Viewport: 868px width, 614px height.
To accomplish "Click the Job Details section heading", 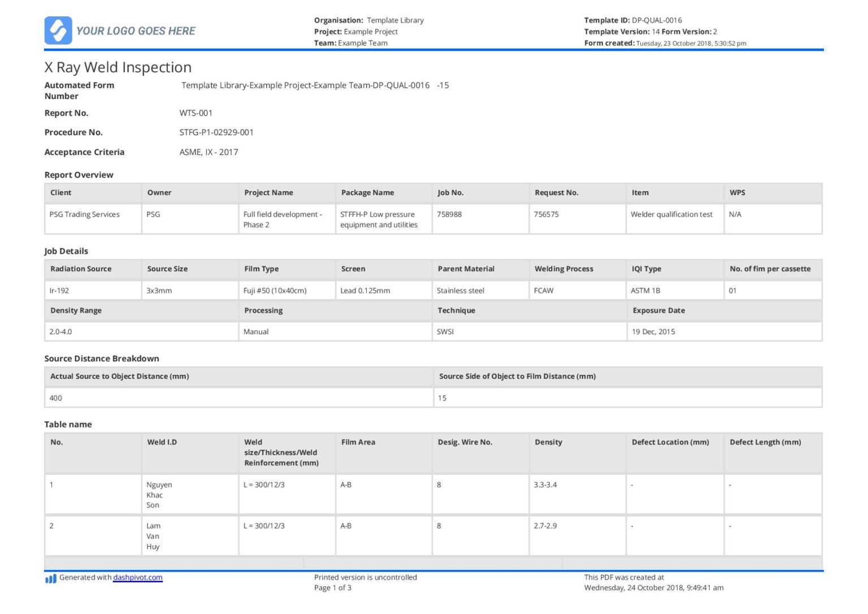I will 66,251.
